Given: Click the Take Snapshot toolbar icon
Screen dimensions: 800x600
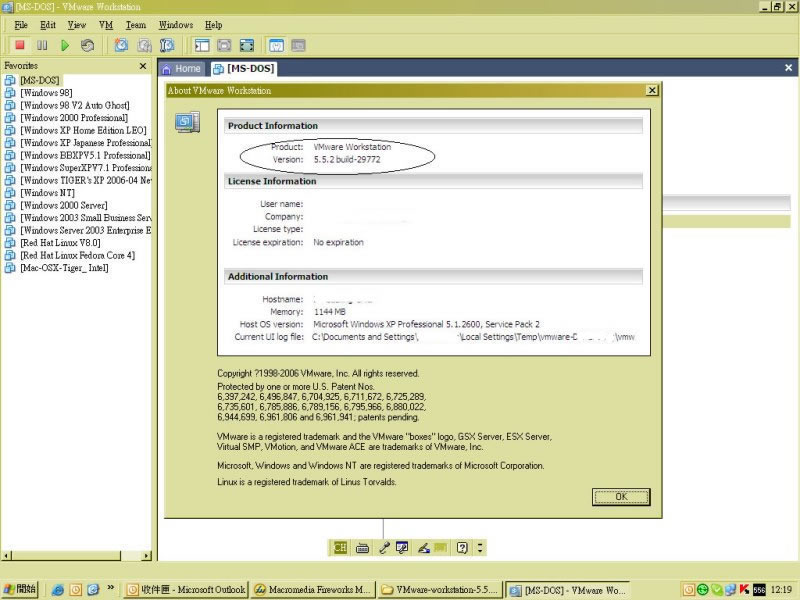Looking at the screenshot, I should [x=121, y=45].
